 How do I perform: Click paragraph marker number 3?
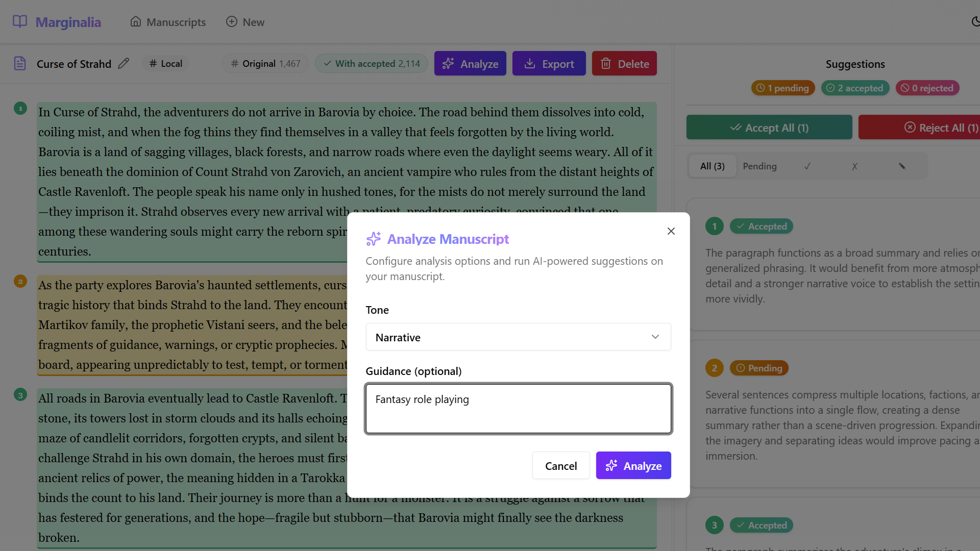(20, 394)
